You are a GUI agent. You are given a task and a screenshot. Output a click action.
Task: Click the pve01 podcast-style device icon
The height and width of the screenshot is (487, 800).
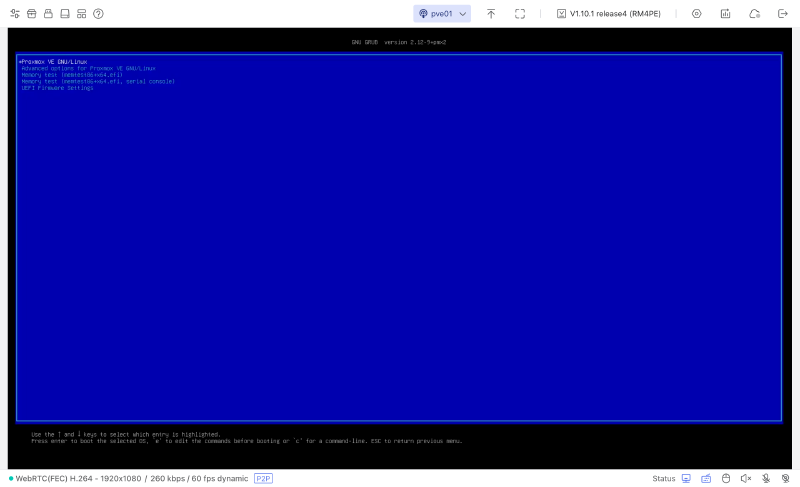point(423,14)
